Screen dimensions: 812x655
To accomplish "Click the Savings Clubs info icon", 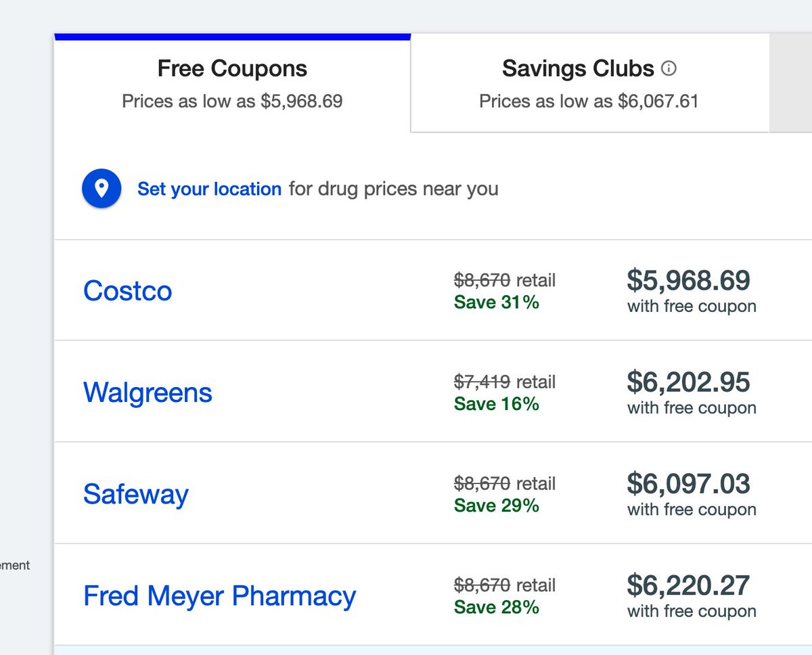I will point(669,68).
